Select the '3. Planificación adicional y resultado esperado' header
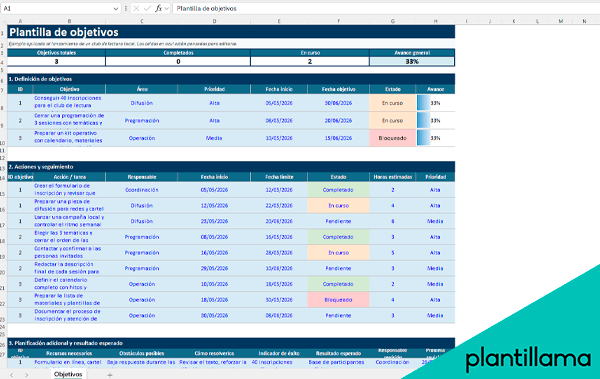600x379 pixels. (231, 343)
